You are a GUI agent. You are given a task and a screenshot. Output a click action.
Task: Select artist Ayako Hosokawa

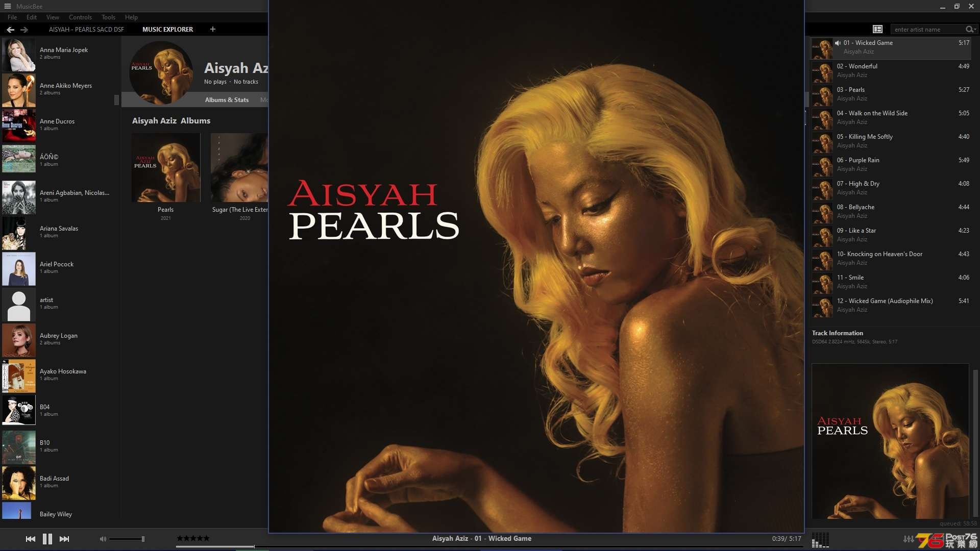pyautogui.click(x=60, y=375)
